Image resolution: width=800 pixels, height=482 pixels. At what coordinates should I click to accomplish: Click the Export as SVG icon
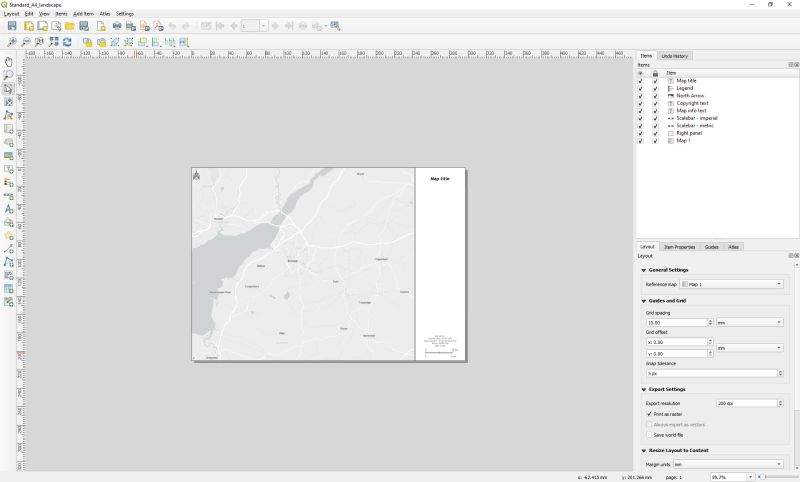coord(144,26)
